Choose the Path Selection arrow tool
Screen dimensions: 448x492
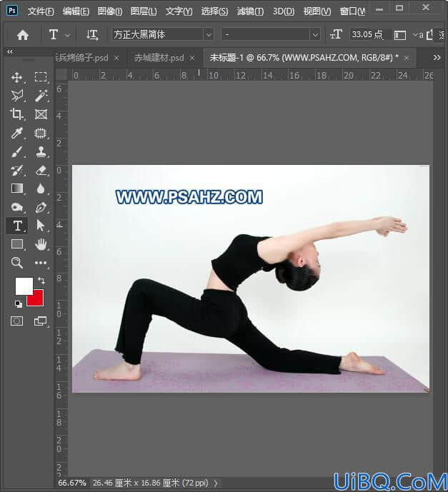pyautogui.click(x=41, y=226)
